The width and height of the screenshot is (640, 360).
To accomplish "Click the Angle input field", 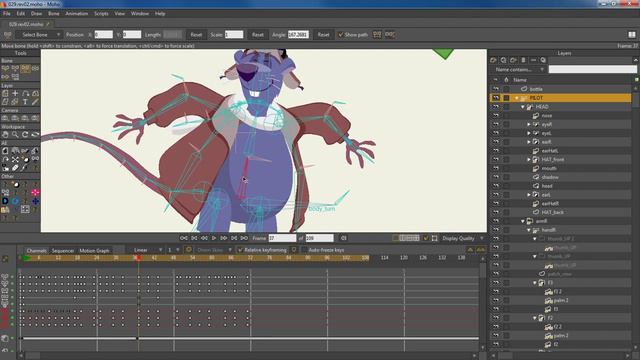I will 298,35.
